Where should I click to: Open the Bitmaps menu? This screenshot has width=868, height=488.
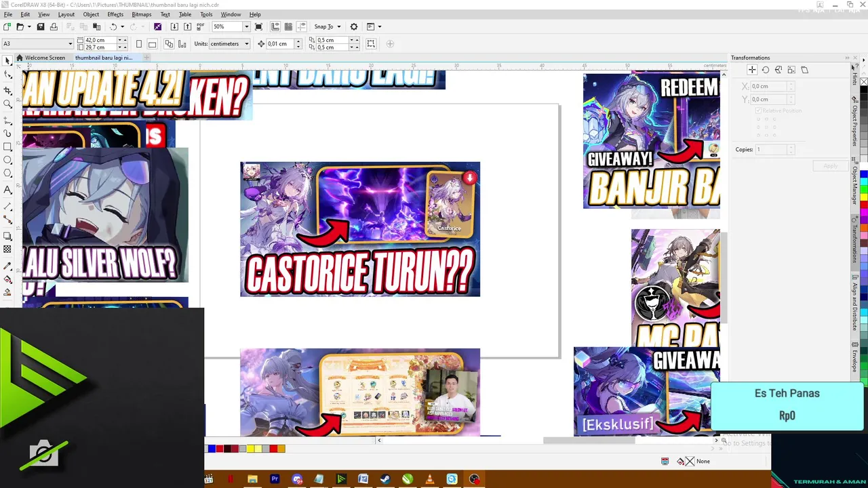pos(142,14)
